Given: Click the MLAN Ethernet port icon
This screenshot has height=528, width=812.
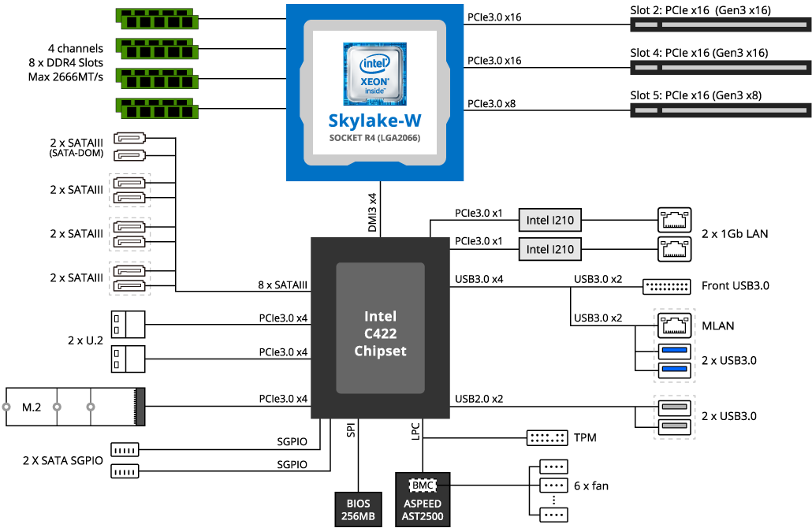Looking at the screenshot, I should pyautogui.click(x=674, y=325).
